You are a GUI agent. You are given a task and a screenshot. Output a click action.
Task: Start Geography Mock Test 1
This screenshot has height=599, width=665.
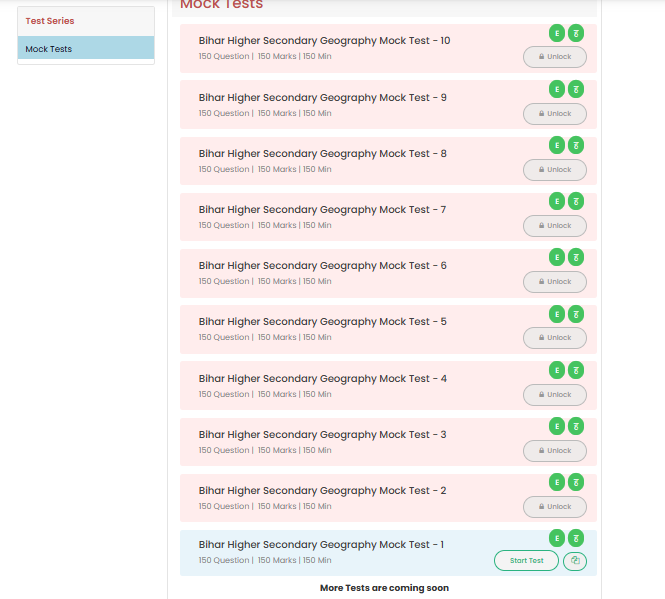[x=526, y=561]
